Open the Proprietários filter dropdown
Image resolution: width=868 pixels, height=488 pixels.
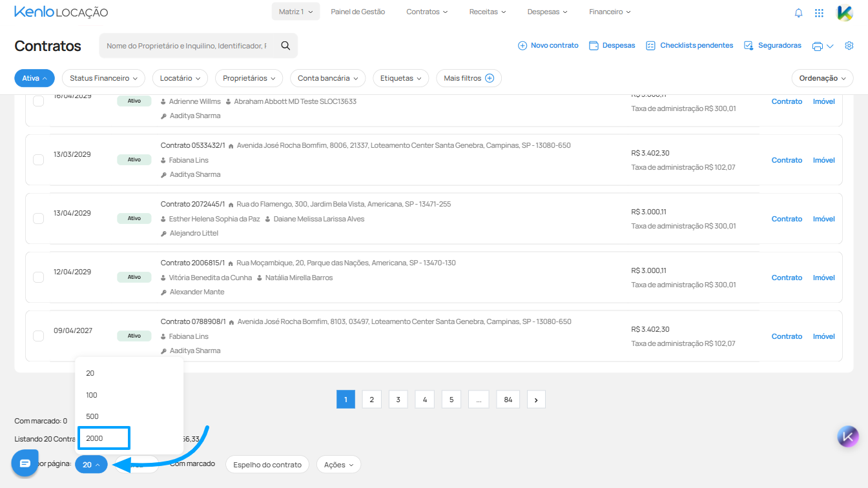249,78
